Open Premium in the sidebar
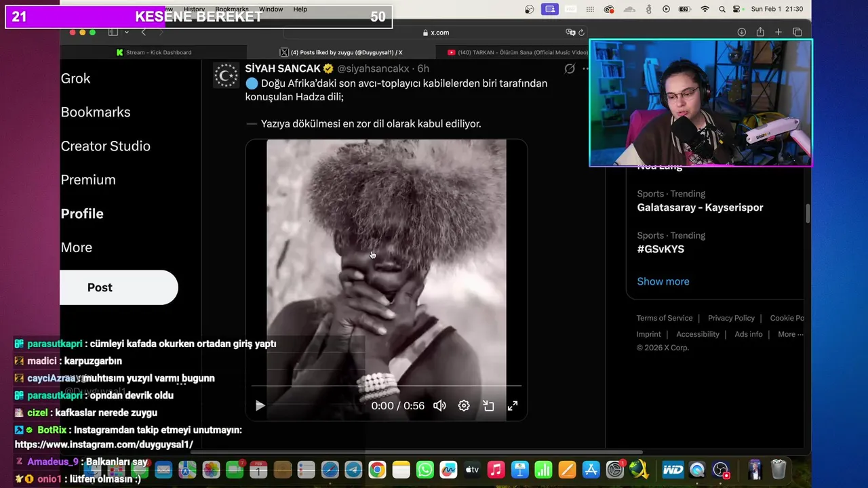The width and height of the screenshot is (868, 488). (x=88, y=180)
